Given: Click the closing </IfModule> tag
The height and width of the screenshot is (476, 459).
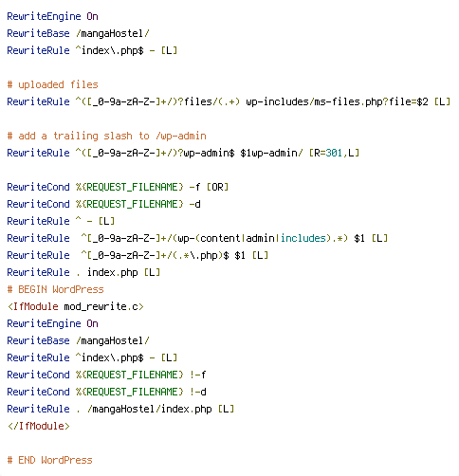Looking at the screenshot, I should point(38,426).
